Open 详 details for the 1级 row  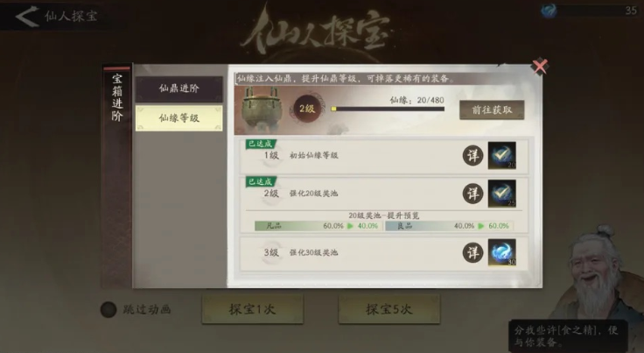[472, 156]
